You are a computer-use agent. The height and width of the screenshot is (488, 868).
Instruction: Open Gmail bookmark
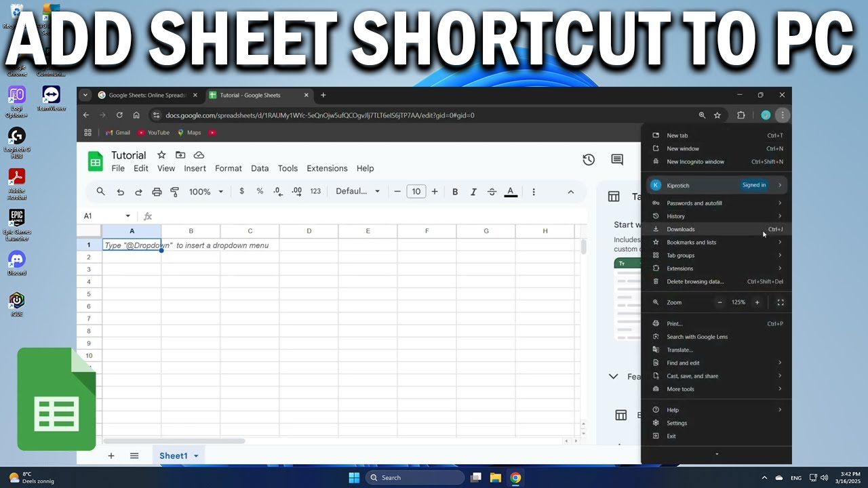(118, 133)
